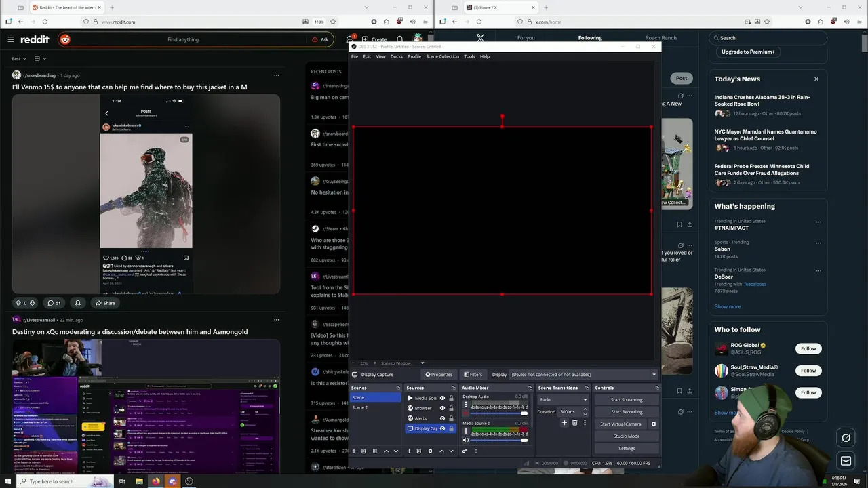Open Properties for Display Capture
Screen dimensions: 868x488
pyautogui.click(x=439, y=374)
